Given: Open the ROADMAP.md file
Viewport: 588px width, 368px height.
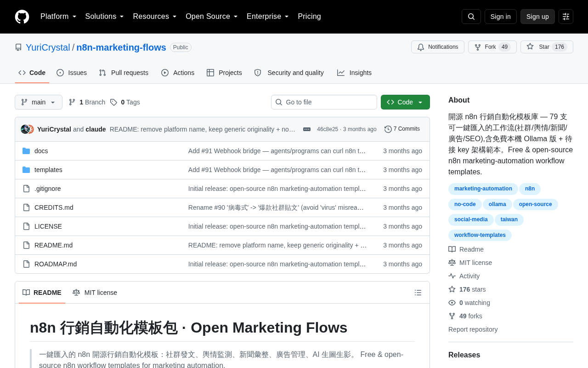Looking at the screenshot, I should click(56, 264).
